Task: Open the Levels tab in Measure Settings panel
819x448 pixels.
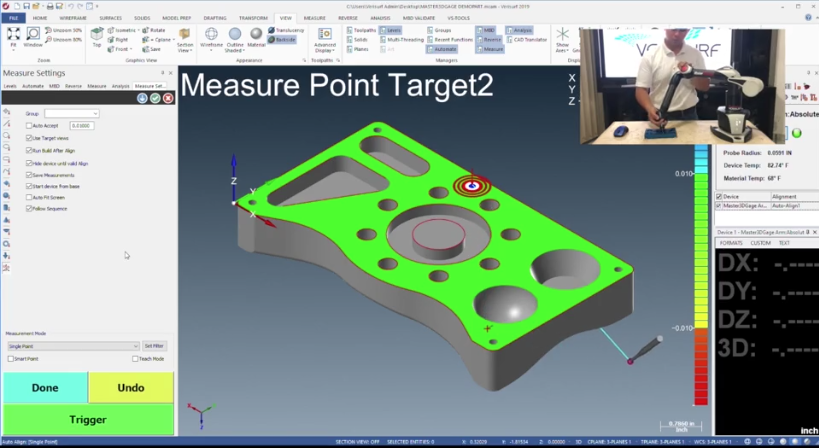Action: pos(10,86)
